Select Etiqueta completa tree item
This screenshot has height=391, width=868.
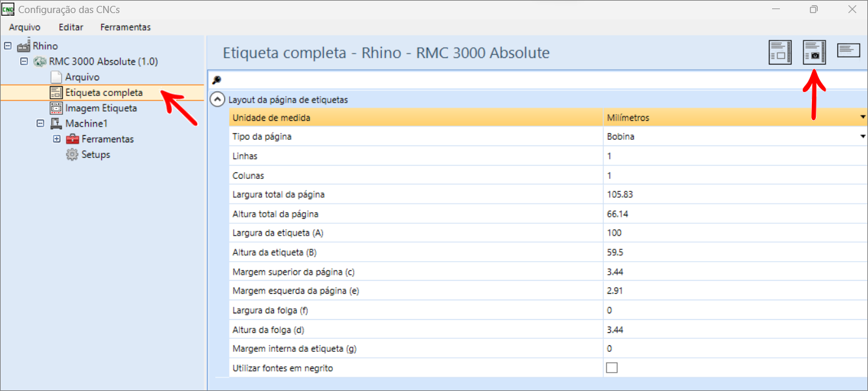pos(104,93)
